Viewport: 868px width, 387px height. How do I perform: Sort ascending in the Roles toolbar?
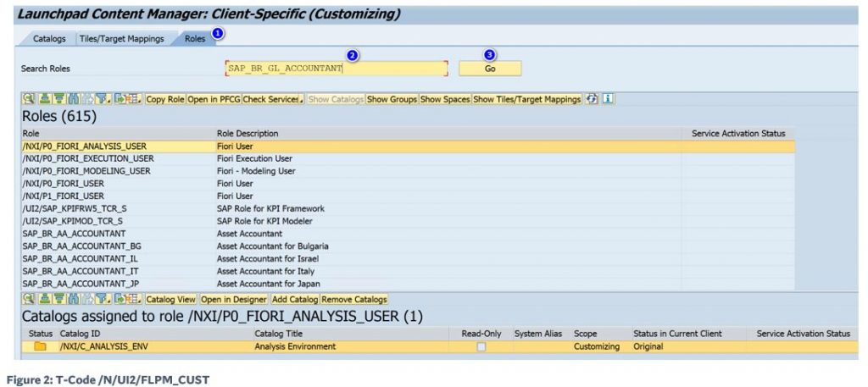coord(45,100)
